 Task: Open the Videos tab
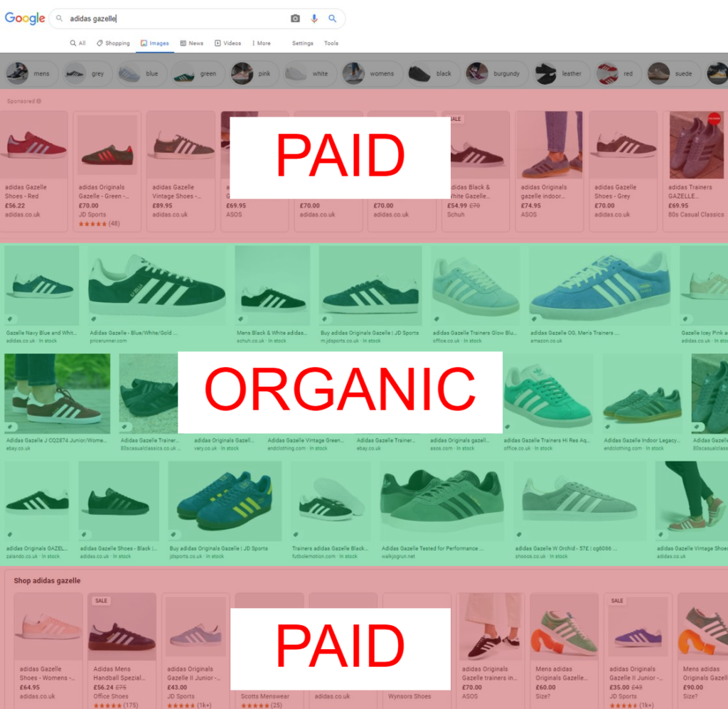[228, 43]
